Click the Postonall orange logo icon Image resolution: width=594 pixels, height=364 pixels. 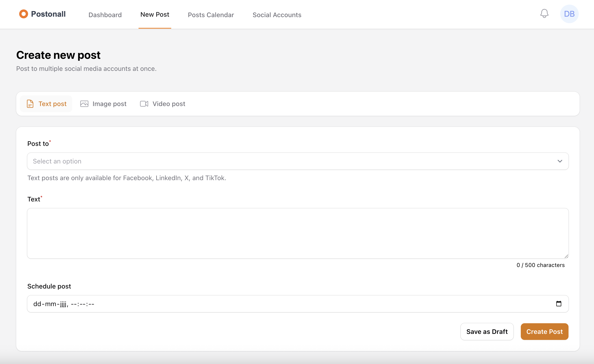coord(23,14)
